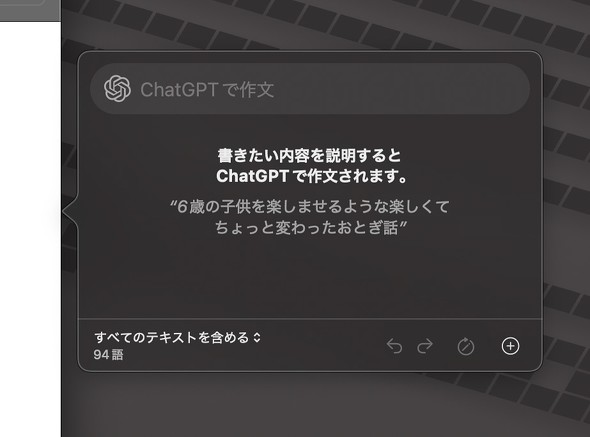Select the example prompt "6歳の子供を楽しませるような楽しくて"

point(310,207)
